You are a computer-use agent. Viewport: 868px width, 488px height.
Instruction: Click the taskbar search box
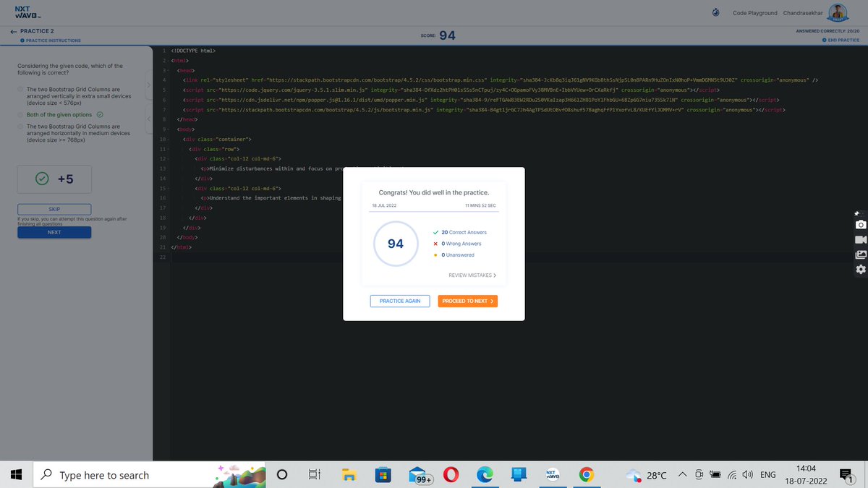tap(148, 475)
